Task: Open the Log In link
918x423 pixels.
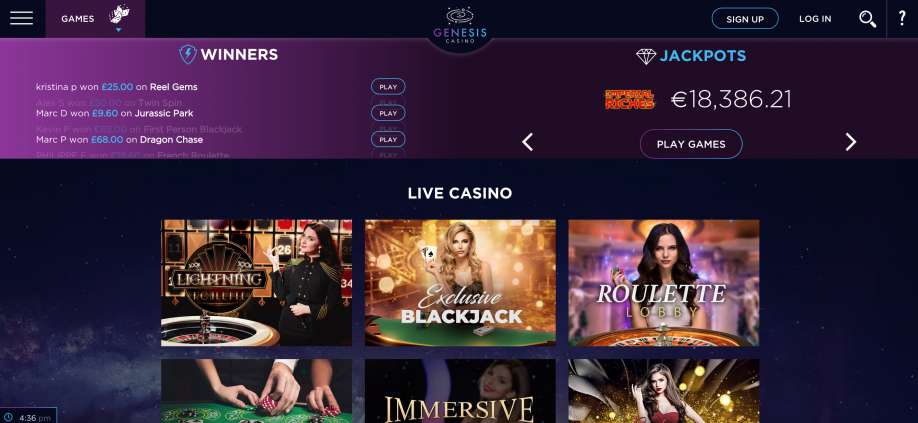Action: (x=815, y=19)
